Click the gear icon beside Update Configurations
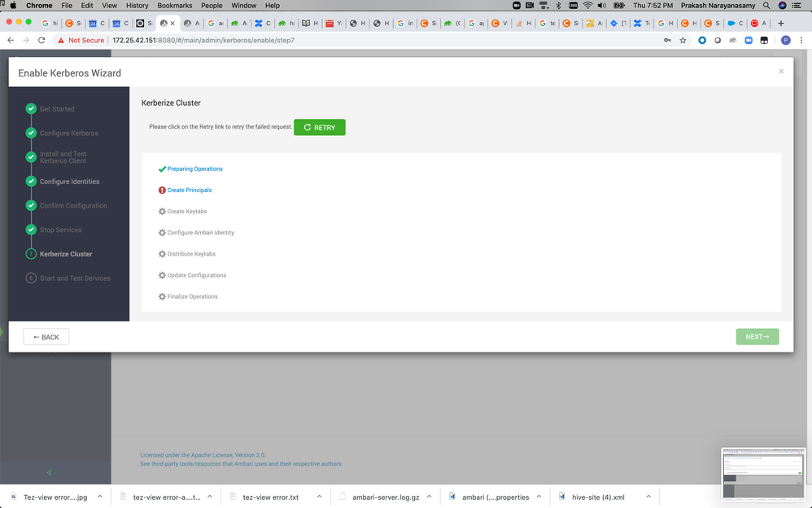 pyautogui.click(x=162, y=275)
